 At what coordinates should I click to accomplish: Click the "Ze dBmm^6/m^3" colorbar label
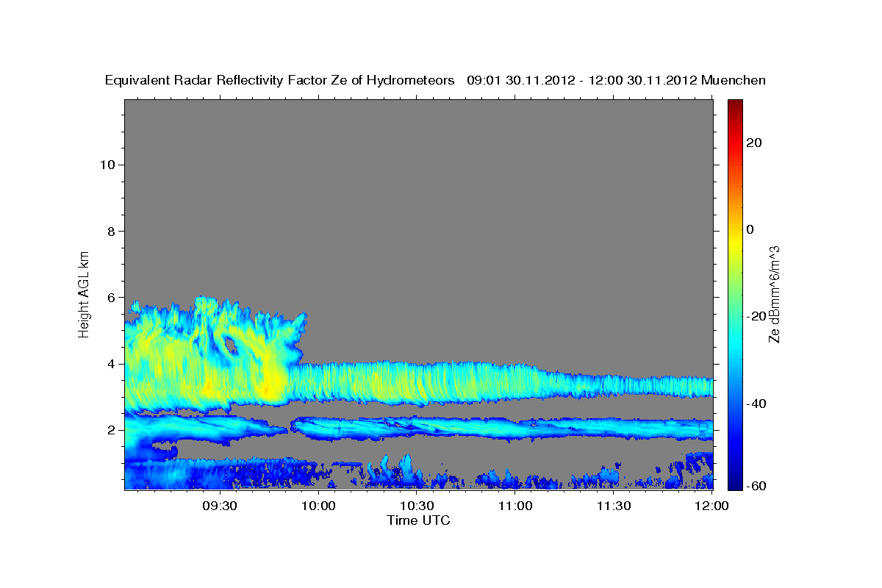point(774,294)
